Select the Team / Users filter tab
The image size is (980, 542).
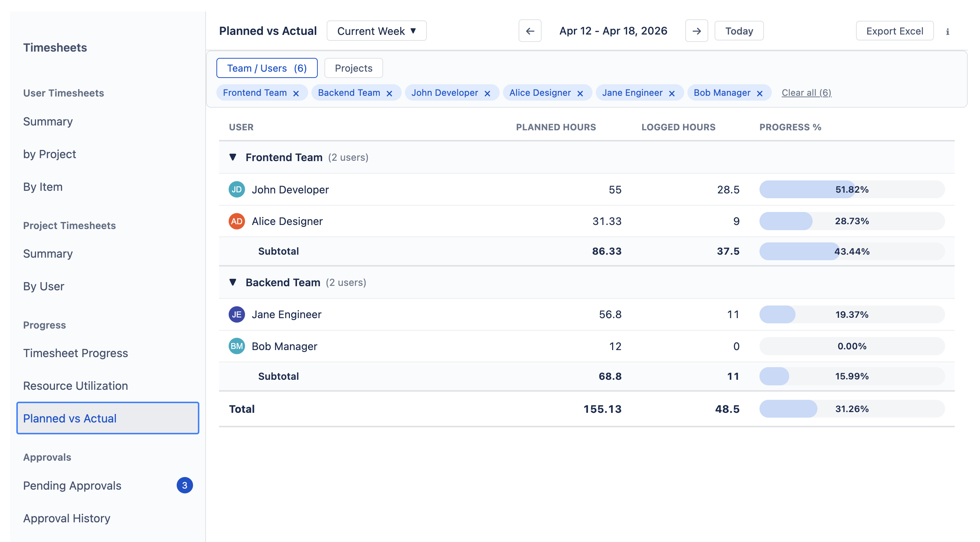[267, 68]
